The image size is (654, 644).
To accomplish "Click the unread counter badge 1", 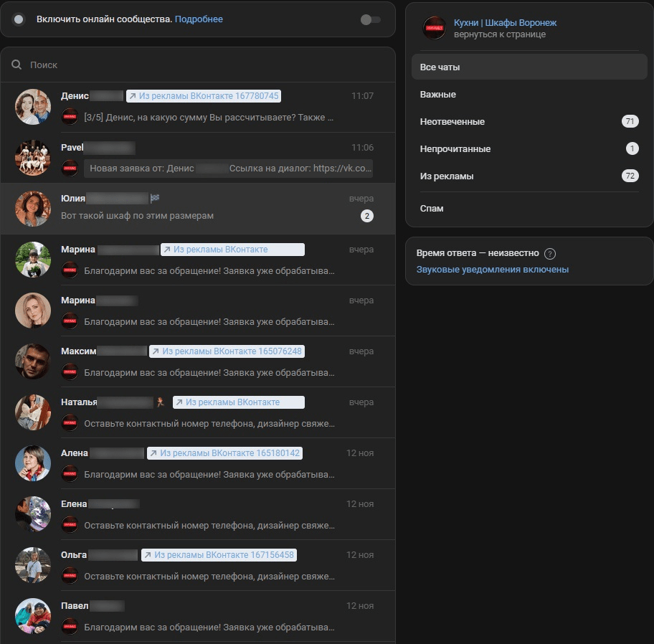I will (632, 148).
